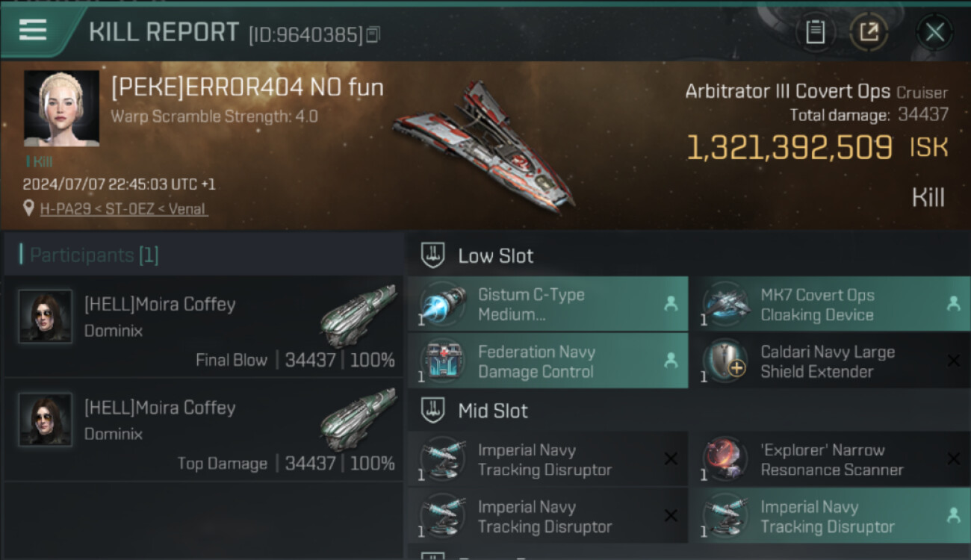Click the Top Damage Dominix ship icon
The height and width of the screenshot is (560, 971).
click(358, 420)
